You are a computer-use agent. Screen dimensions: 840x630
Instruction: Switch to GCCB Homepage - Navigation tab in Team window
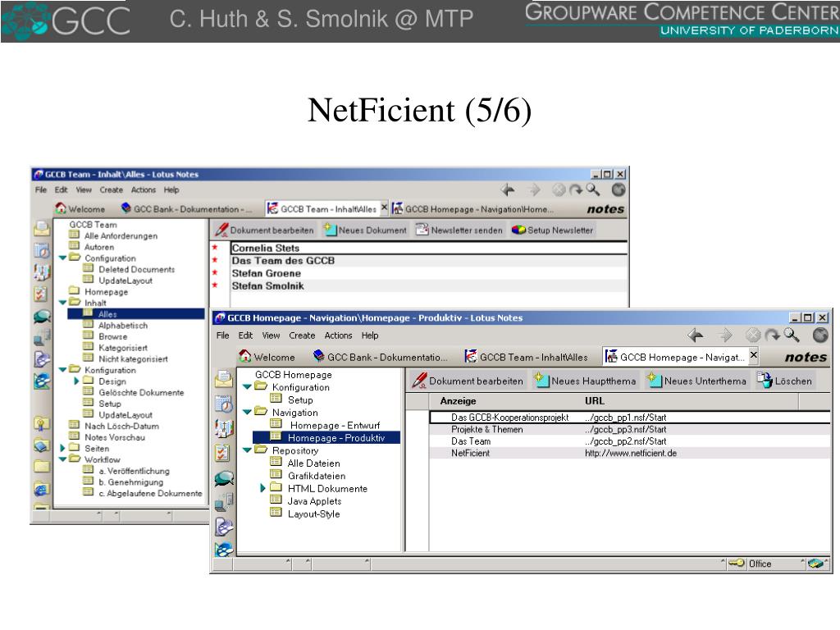coord(473,209)
